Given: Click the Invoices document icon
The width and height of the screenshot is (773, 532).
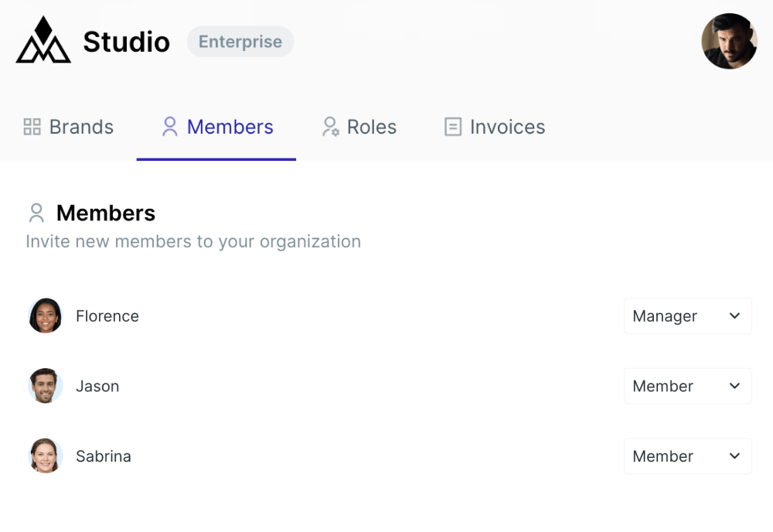Looking at the screenshot, I should [x=452, y=126].
